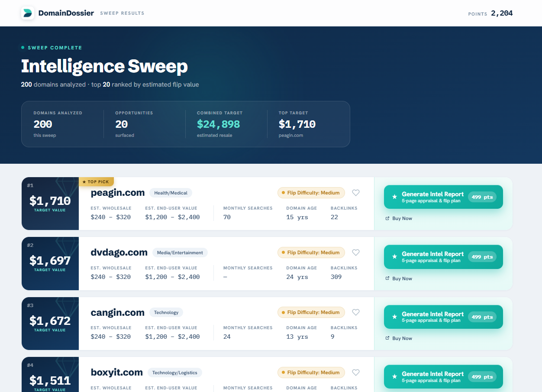
Task: Click the $1,697 target value tile
Action: pyautogui.click(x=50, y=263)
